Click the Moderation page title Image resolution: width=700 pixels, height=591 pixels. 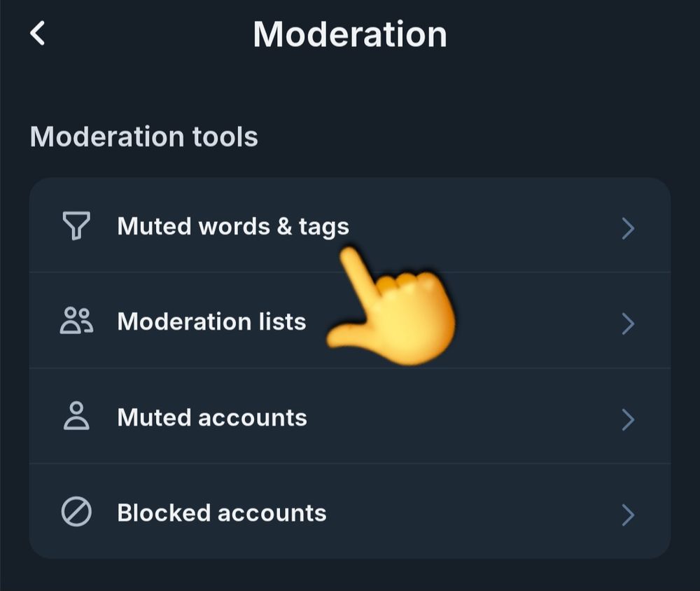pos(350,33)
